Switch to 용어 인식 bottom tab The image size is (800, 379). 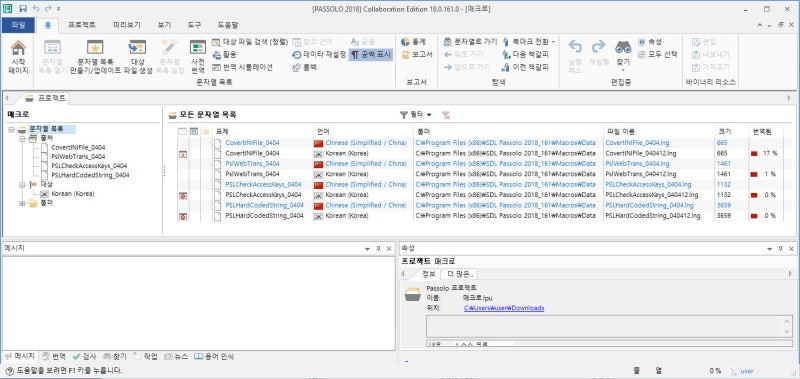pyautogui.click(x=214, y=356)
